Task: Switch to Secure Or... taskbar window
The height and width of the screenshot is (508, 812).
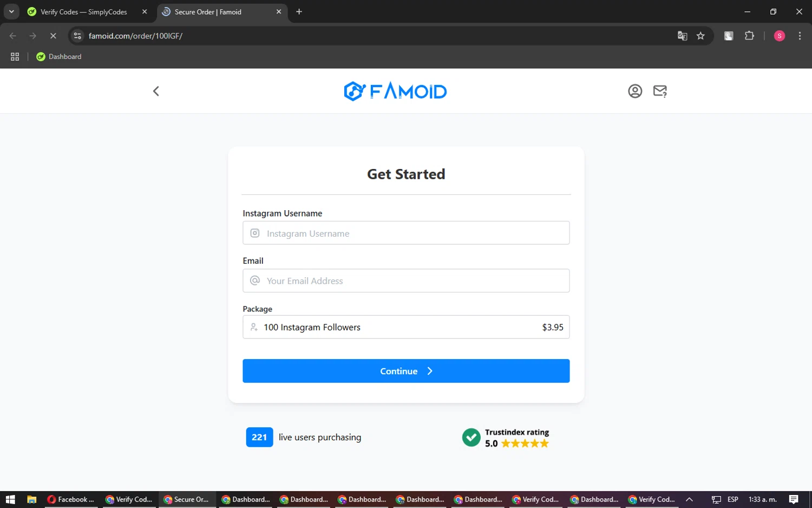Action: [x=187, y=499]
